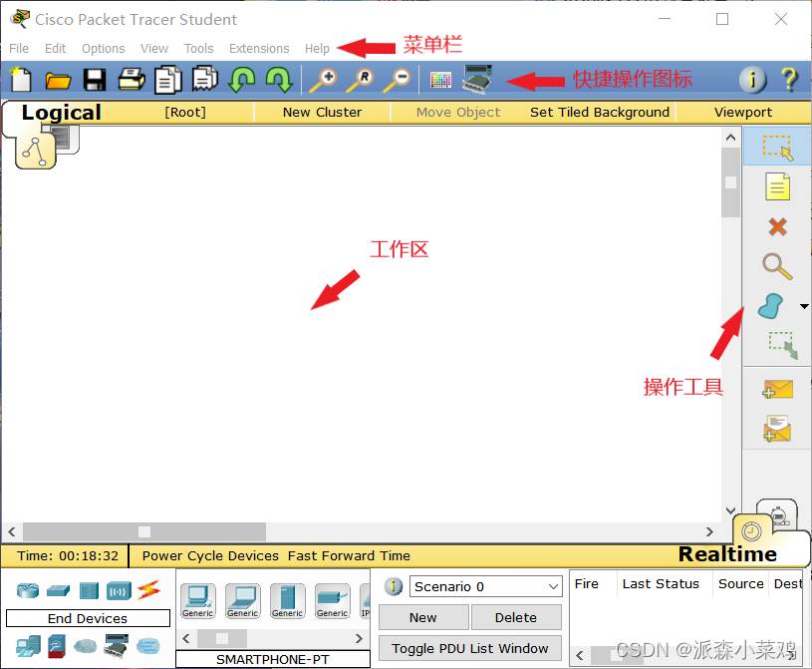Screen dimensions: 812x669
Task: Add a Complex PDU envelope
Action: pyautogui.click(x=777, y=429)
